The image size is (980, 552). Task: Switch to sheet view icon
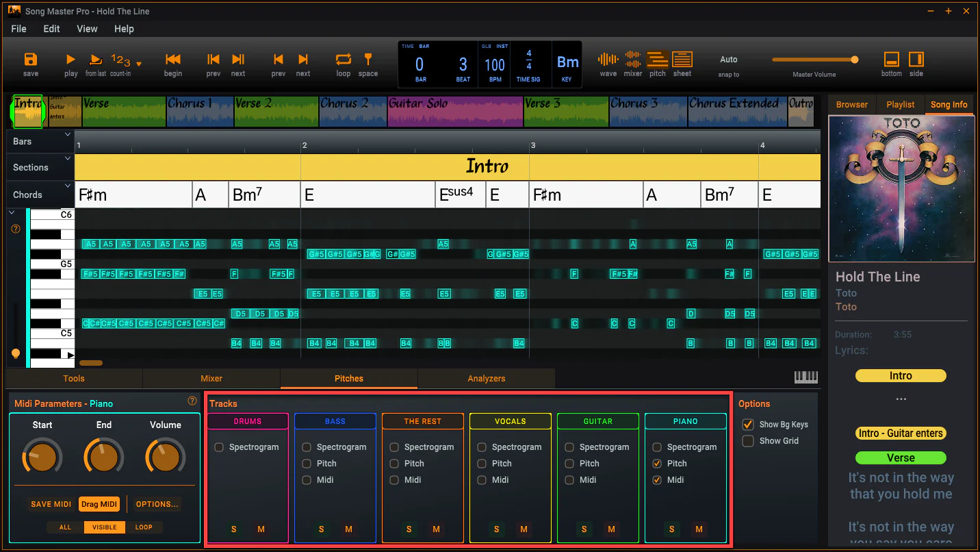[x=682, y=60]
